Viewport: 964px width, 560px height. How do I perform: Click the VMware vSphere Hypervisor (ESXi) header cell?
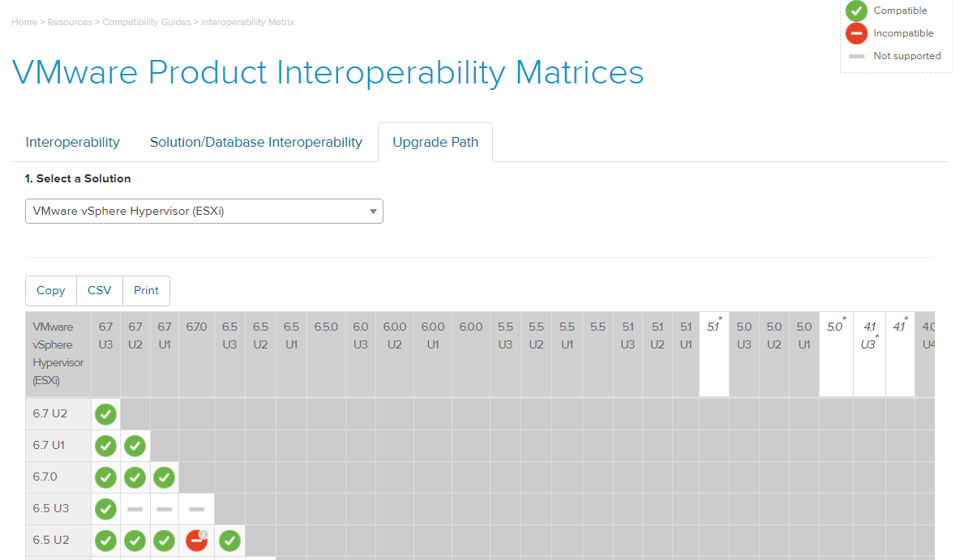coord(58,354)
